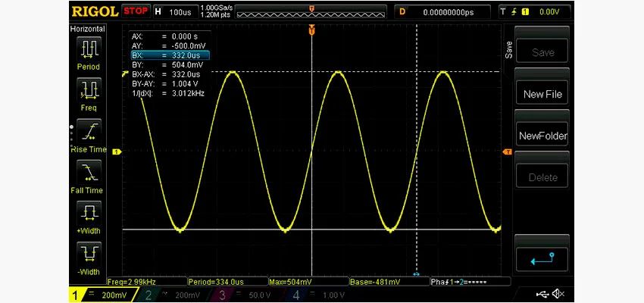Image resolution: width=644 pixels, height=303 pixels.
Task: Select the Freq measurement icon
Action: pos(88,90)
